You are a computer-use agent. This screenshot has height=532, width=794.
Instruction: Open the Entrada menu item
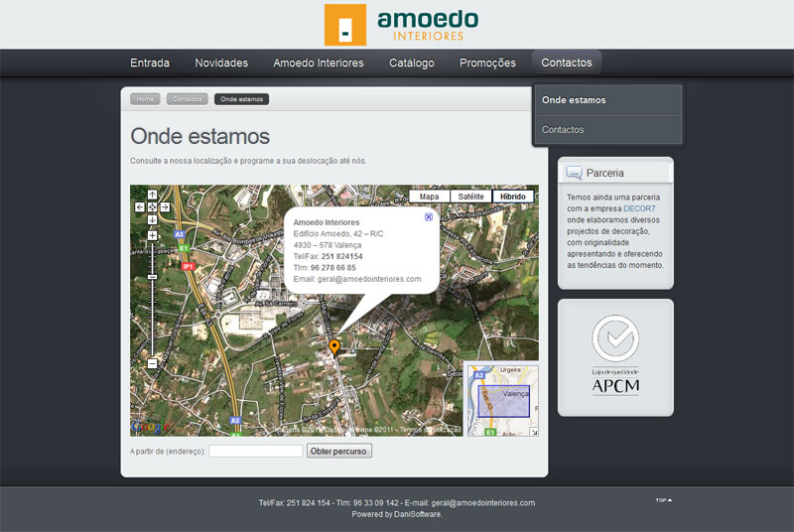(150, 63)
